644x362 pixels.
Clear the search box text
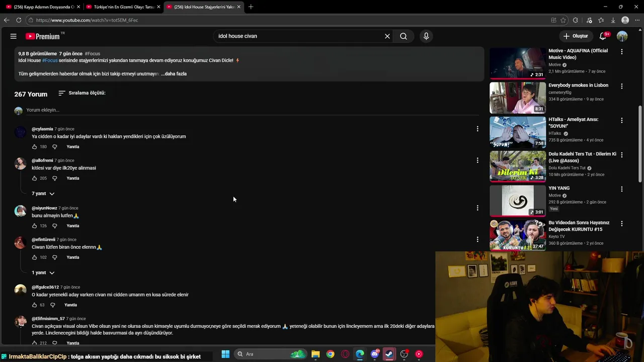click(387, 36)
